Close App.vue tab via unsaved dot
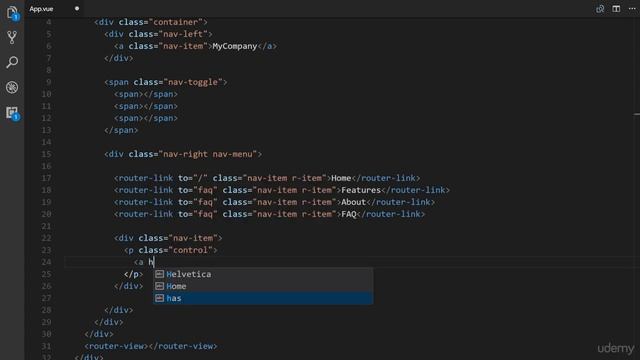 [x=77, y=9]
